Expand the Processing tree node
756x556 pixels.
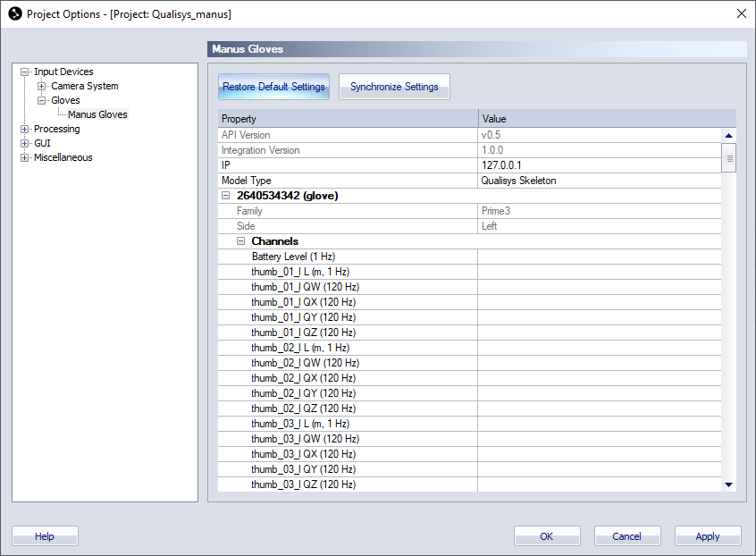click(x=25, y=130)
